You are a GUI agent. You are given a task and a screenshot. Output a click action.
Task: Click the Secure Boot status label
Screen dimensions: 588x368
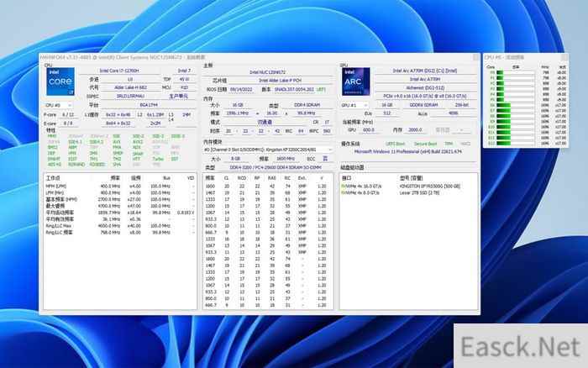tap(425, 144)
